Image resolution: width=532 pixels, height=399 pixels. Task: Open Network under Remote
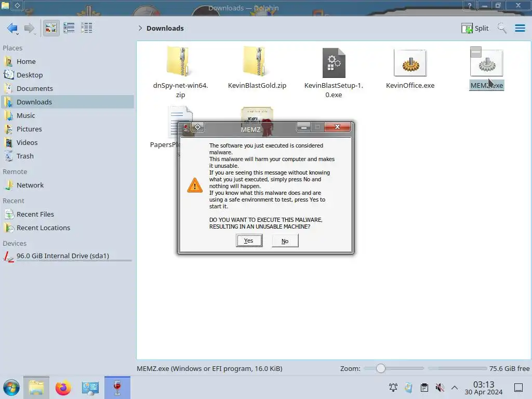click(x=67, y=185)
